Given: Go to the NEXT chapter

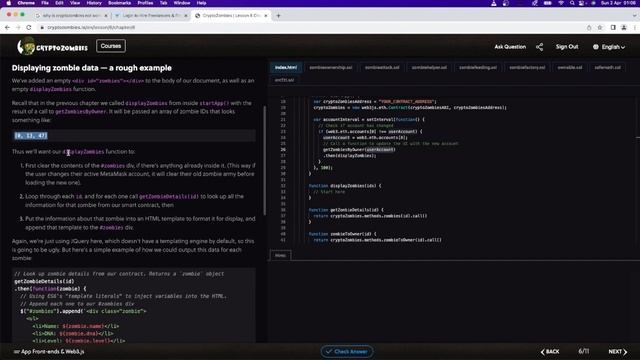Looking at the screenshot, I should pos(618,351).
